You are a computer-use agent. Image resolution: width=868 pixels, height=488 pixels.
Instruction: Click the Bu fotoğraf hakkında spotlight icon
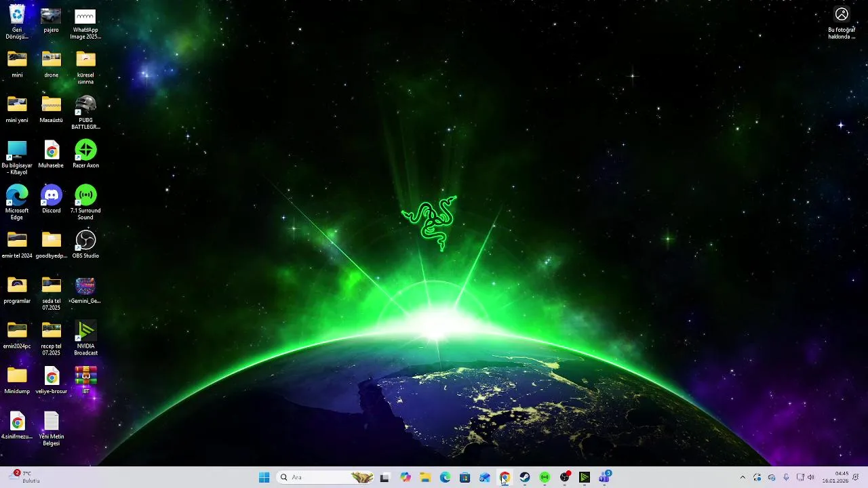pos(842,22)
